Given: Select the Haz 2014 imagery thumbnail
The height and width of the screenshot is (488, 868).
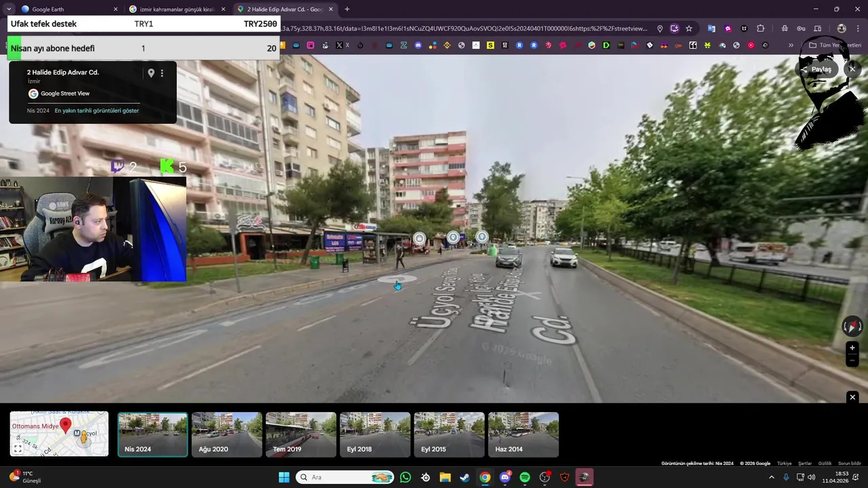Looking at the screenshot, I should pos(524,434).
